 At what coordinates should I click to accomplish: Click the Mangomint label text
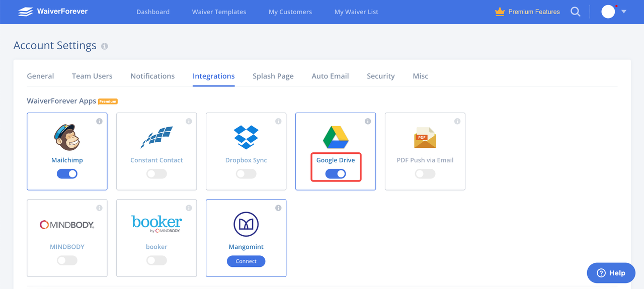pos(246,247)
